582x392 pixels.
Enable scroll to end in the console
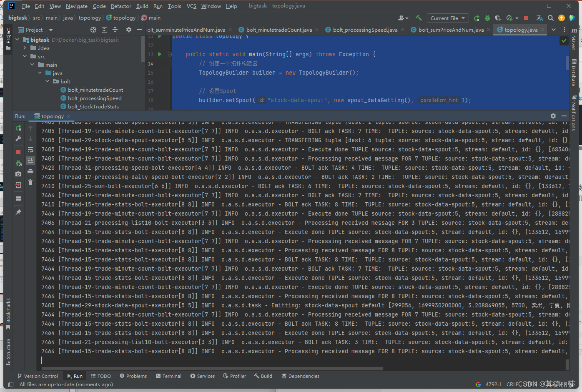coord(30,161)
